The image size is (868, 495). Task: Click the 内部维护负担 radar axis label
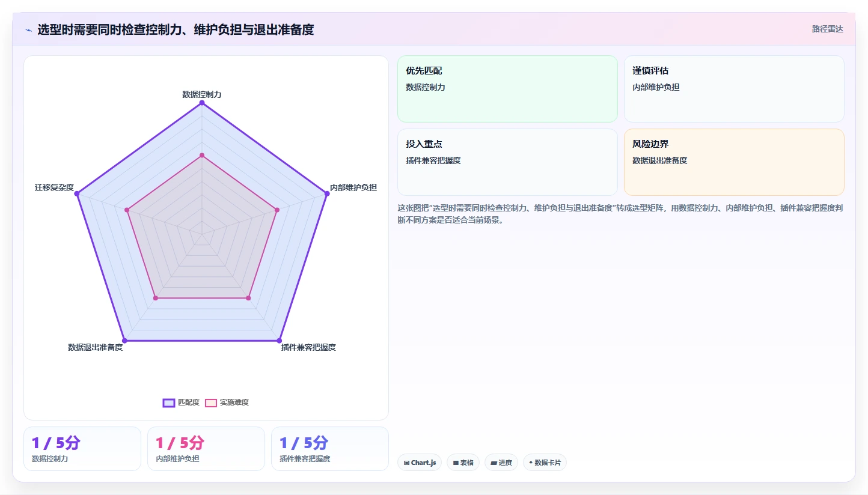point(353,187)
